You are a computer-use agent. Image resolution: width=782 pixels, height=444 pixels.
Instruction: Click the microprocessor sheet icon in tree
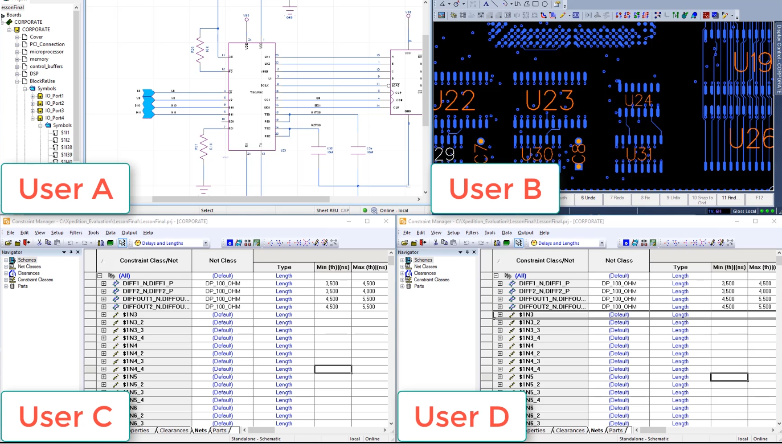click(24, 51)
